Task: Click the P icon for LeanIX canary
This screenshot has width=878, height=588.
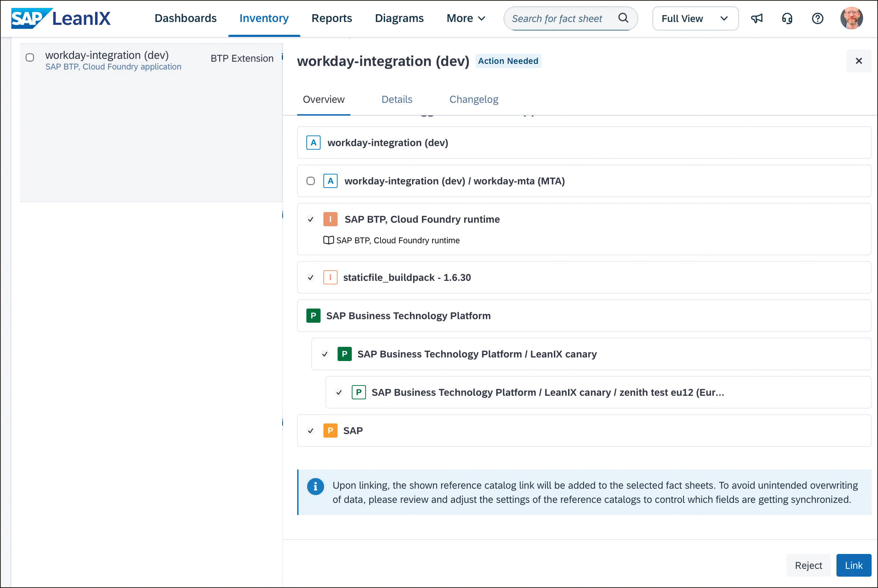Action: pos(344,354)
